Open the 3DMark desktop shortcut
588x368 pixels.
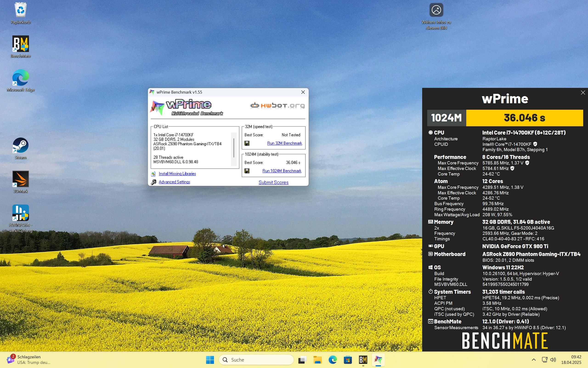pyautogui.click(x=21, y=182)
